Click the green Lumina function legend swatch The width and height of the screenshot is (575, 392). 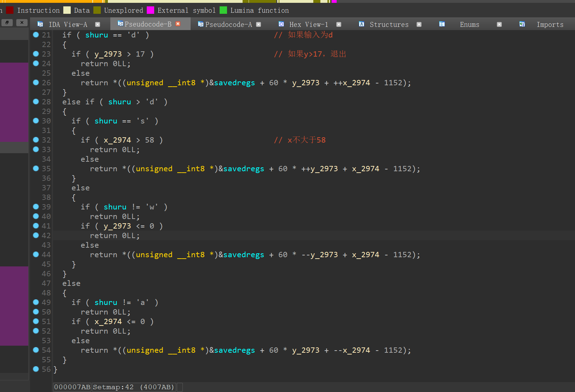click(223, 10)
